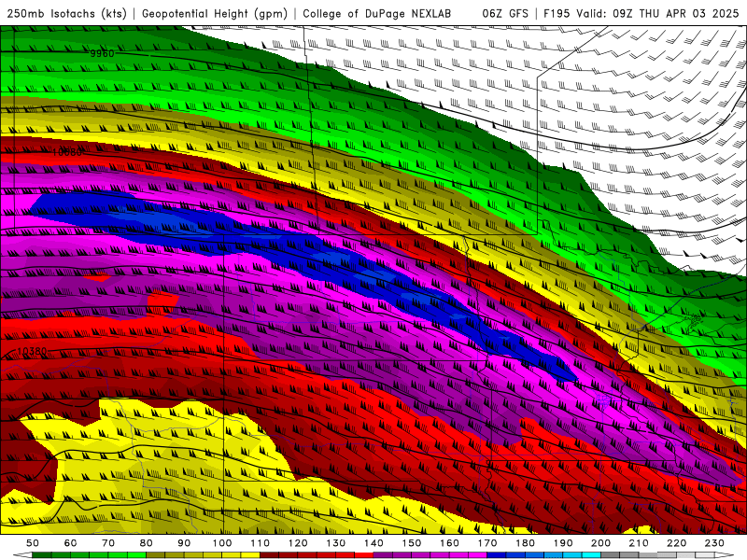Click the 140 value on the color scale
The height and width of the screenshot is (560, 747).
click(373, 543)
